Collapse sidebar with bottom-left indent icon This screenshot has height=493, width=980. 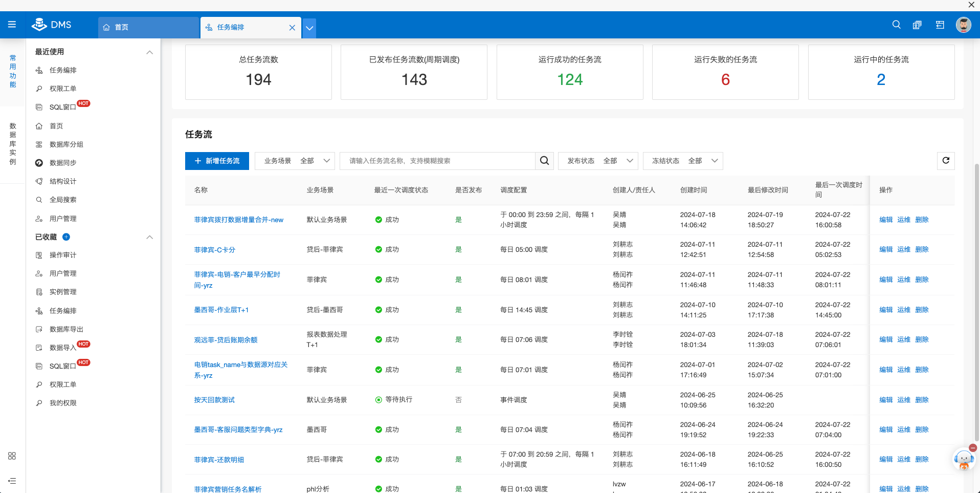tap(12, 481)
